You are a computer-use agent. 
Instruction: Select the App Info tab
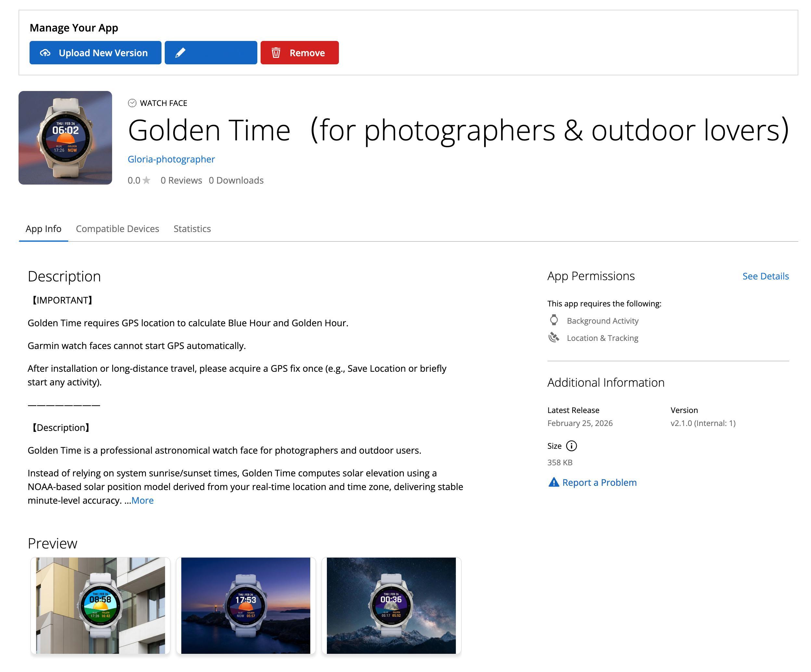[43, 229]
